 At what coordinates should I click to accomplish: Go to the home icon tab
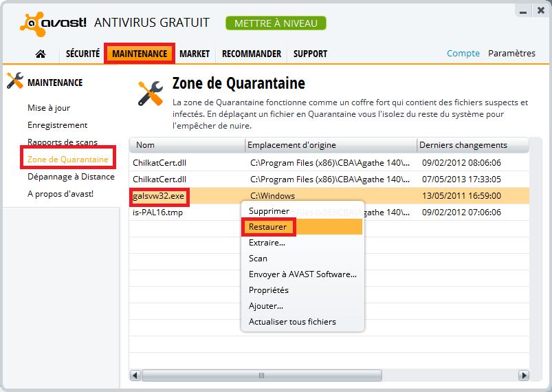coord(41,54)
